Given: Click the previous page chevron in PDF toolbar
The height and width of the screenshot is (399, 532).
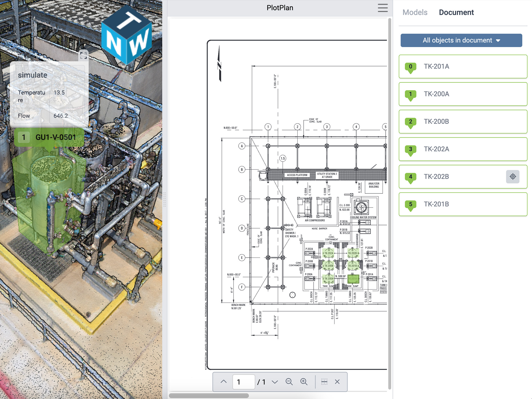Looking at the screenshot, I should pyautogui.click(x=223, y=382).
